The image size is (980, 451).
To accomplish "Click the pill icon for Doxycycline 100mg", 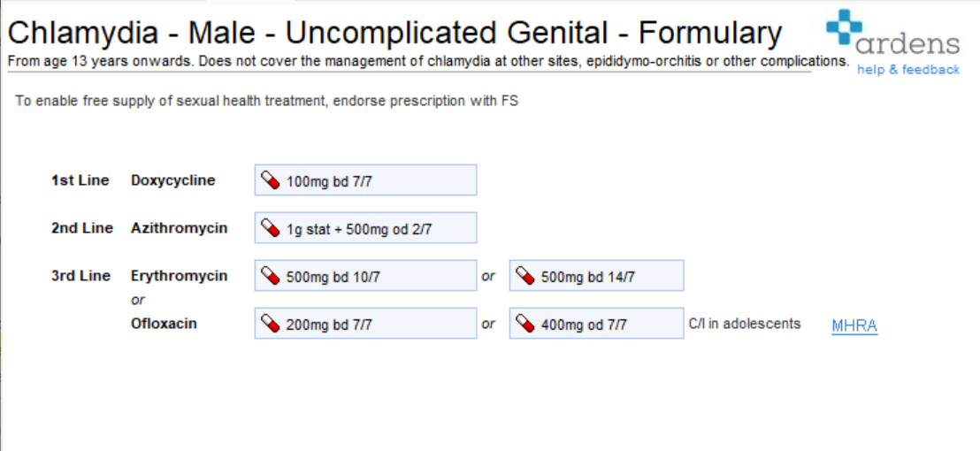I will 270,180.
